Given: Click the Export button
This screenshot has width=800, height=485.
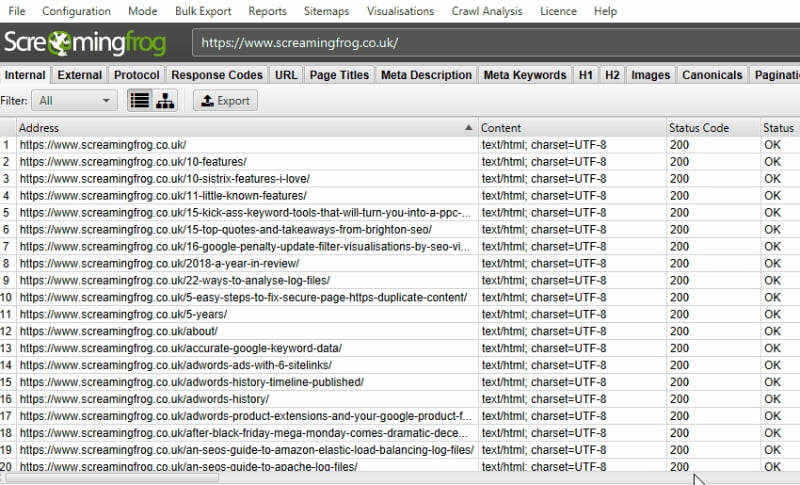Looking at the screenshot, I should coord(225,101).
